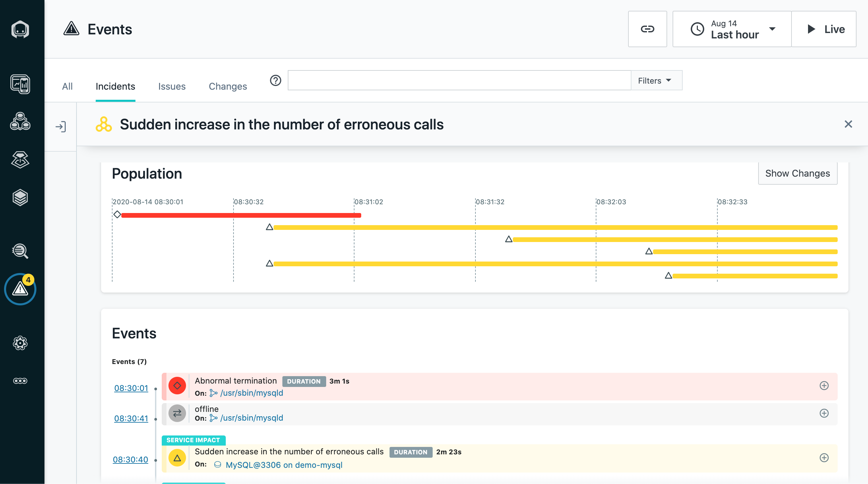Click the red incident timeline bar
Screen dimensions: 868x484
(x=241, y=215)
